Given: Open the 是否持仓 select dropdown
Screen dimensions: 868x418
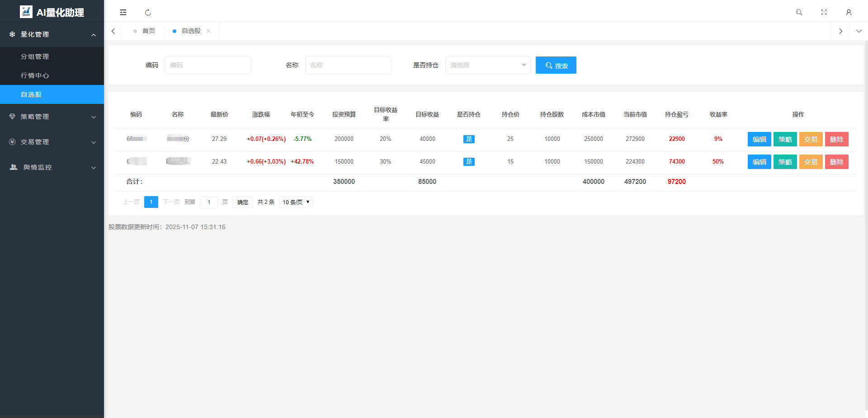Looking at the screenshot, I should (488, 65).
